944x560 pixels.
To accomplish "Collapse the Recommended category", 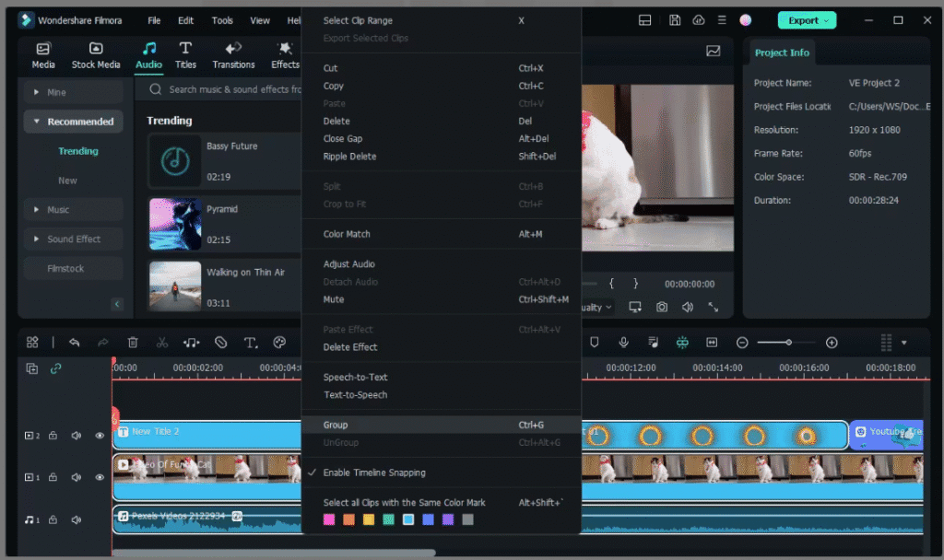I will [x=37, y=122].
